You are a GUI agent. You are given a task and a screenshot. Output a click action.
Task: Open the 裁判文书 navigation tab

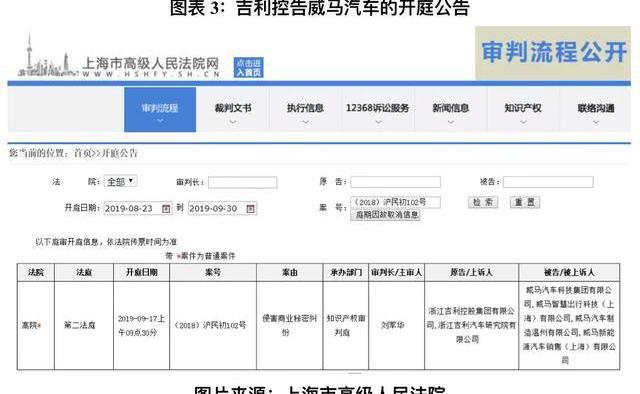233,108
